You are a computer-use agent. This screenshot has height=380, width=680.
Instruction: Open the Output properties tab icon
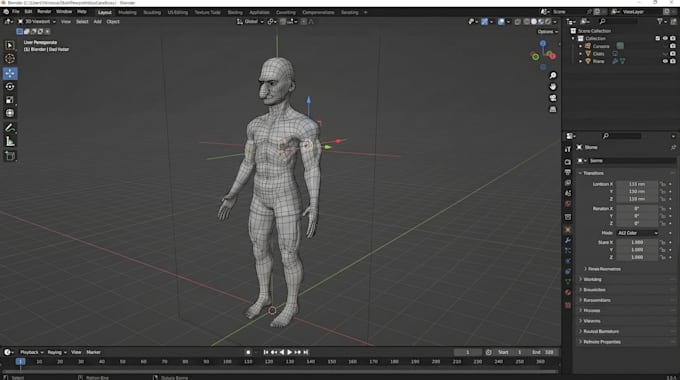coord(568,172)
